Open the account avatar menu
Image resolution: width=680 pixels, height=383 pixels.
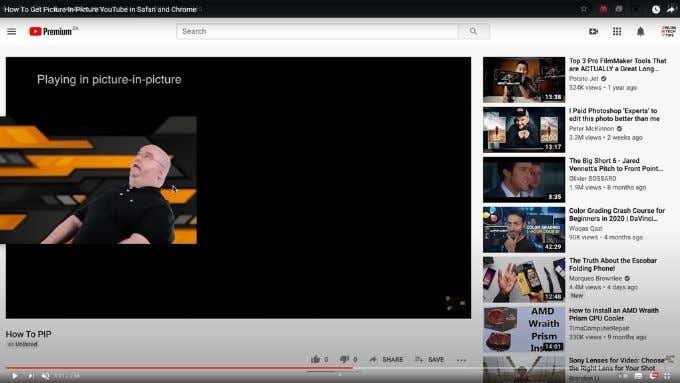pos(668,31)
